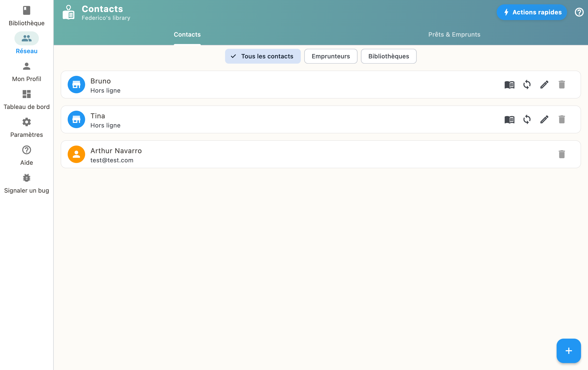Filter contacts by Emprunteurs
The image size is (588, 370).
pos(331,56)
